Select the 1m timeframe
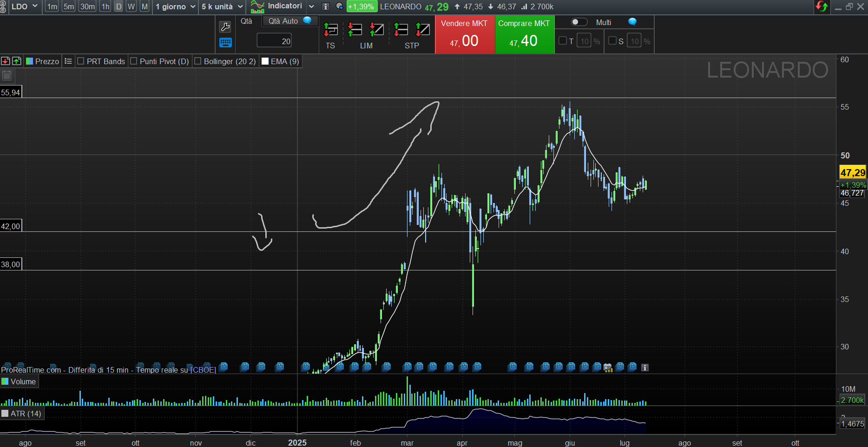The image size is (868, 447). (x=52, y=7)
